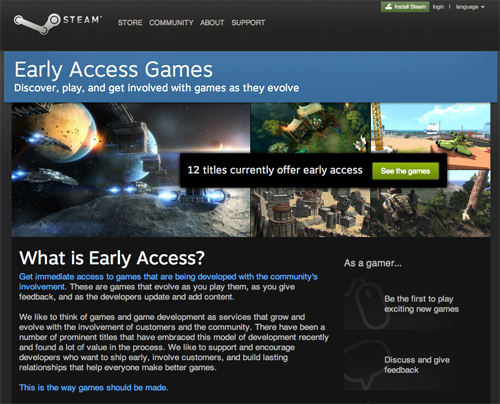Go to the ABOUT page
This screenshot has width=500, height=404.
(212, 23)
